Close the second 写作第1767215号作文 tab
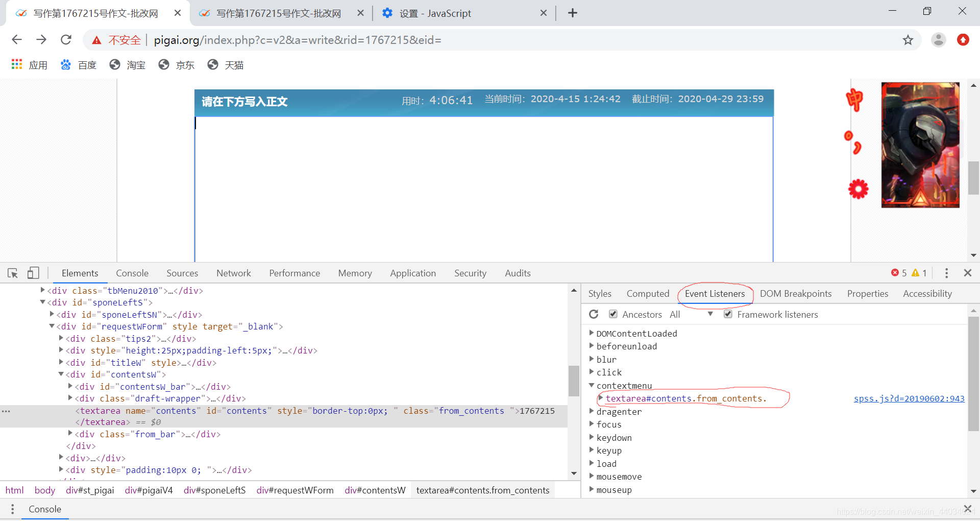 point(360,13)
